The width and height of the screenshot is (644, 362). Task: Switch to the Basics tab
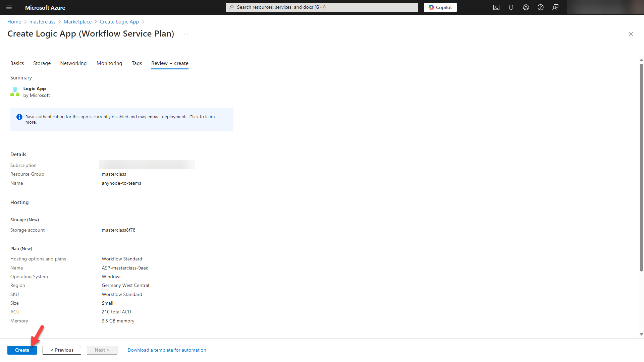click(17, 63)
